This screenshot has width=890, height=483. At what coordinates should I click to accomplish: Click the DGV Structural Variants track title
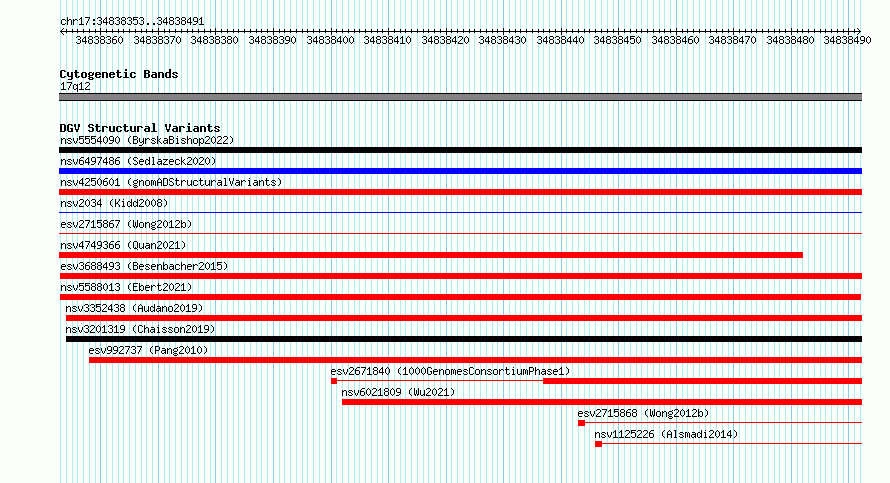point(140,128)
